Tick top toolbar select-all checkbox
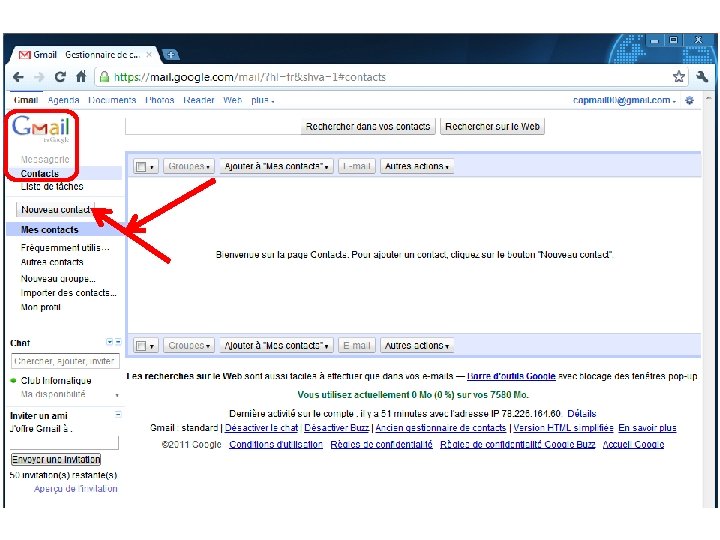 coord(141,167)
